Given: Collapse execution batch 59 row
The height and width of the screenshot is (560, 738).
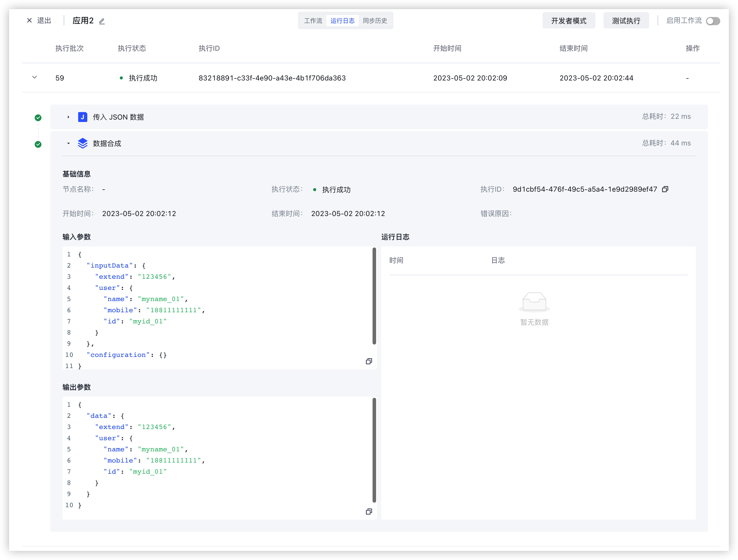Looking at the screenshot, I should [x=34, y=77].
